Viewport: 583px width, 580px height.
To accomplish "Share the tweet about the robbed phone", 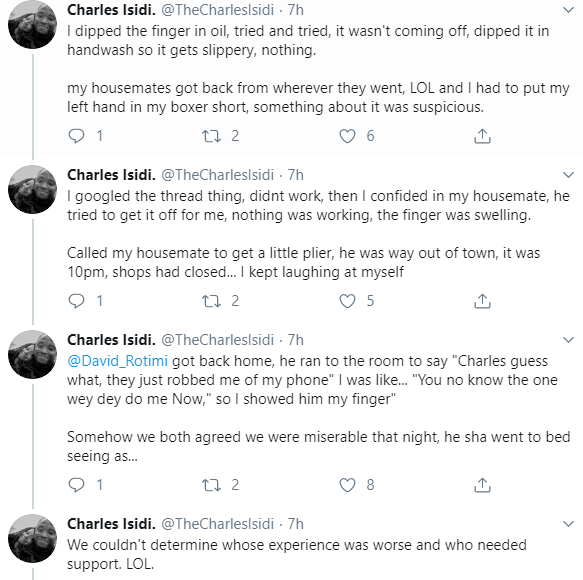I will pyautogui.click(x=482, y=485).
